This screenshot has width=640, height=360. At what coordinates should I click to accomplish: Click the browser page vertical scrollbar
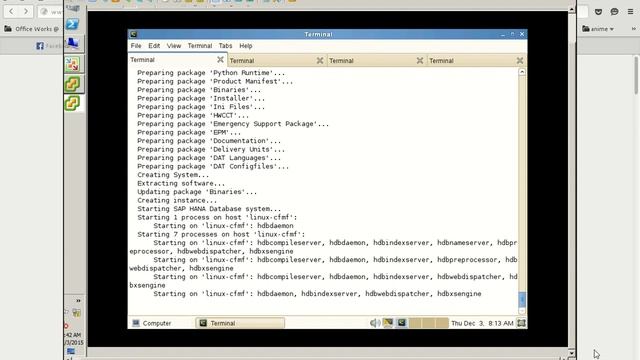637,76
